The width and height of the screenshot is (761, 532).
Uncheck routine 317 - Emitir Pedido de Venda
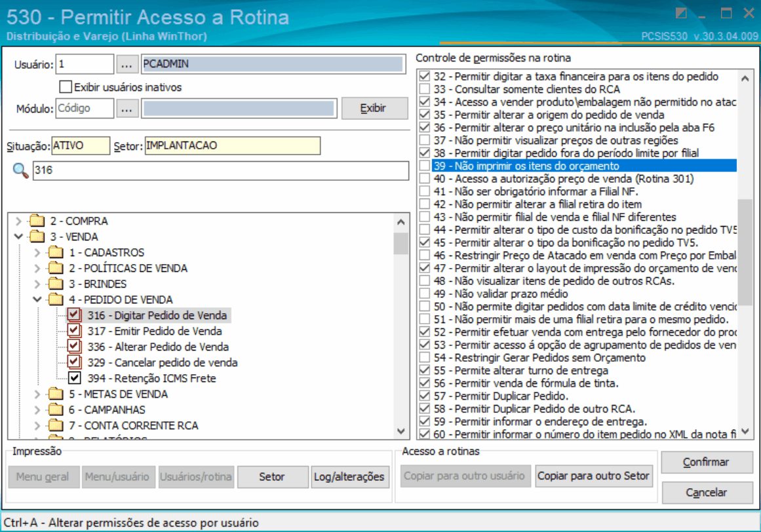tap(74, 331)
